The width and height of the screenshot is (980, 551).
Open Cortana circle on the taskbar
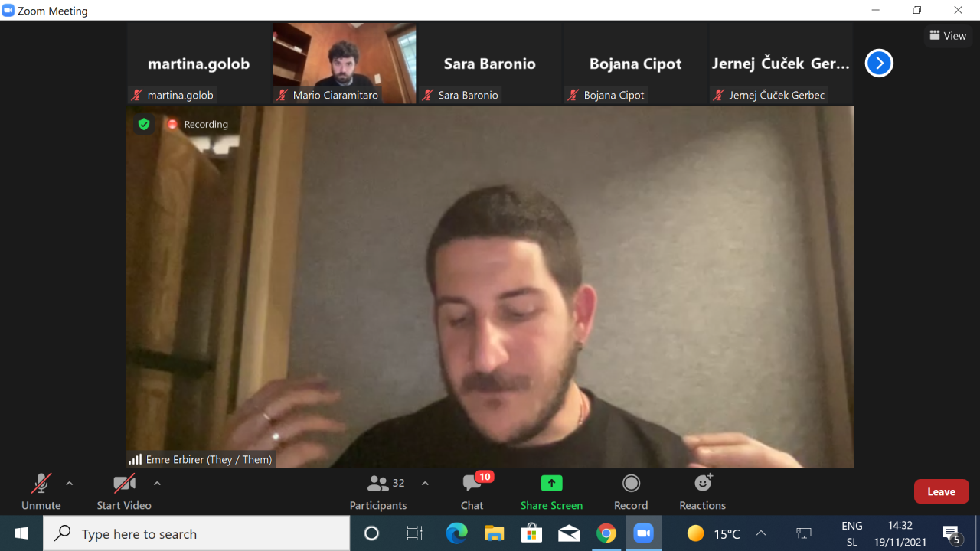coord(371,533)
